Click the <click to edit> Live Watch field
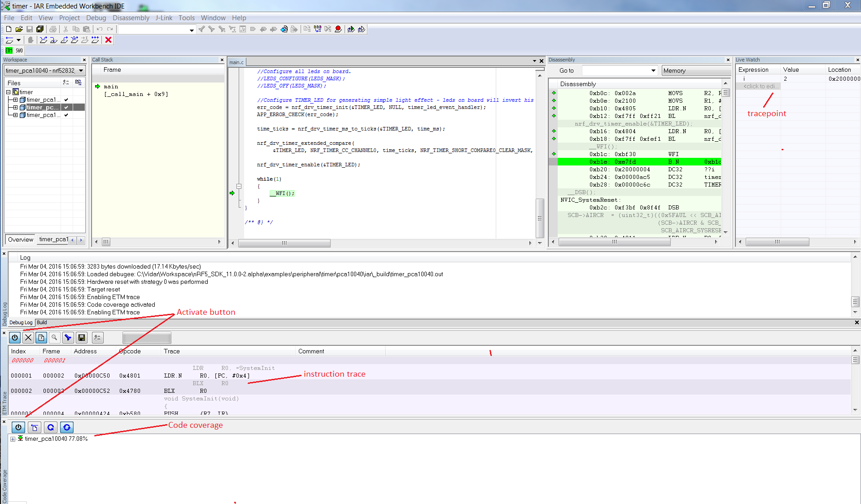Image resolution: width=861 pixels, height=504 pixels. click(759, 86)
